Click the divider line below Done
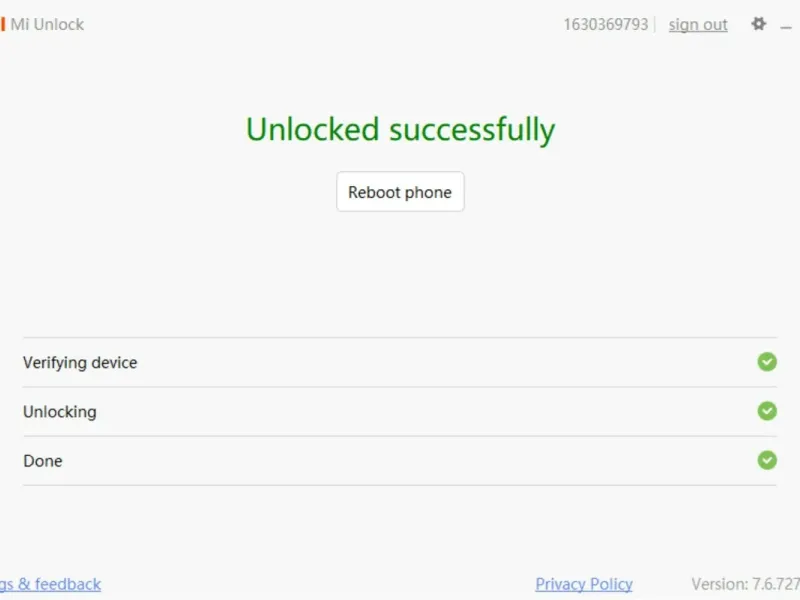The height and width of the screenshot is (600, 800). point(400,486)
